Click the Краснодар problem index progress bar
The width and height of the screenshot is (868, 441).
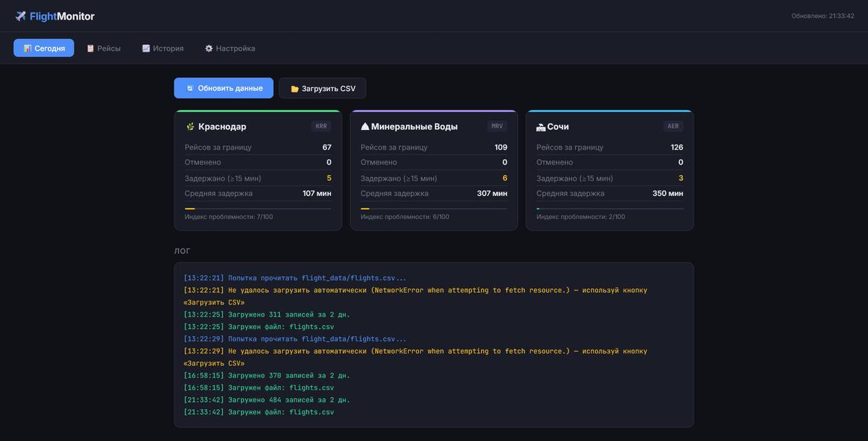[x=258, y=209]
